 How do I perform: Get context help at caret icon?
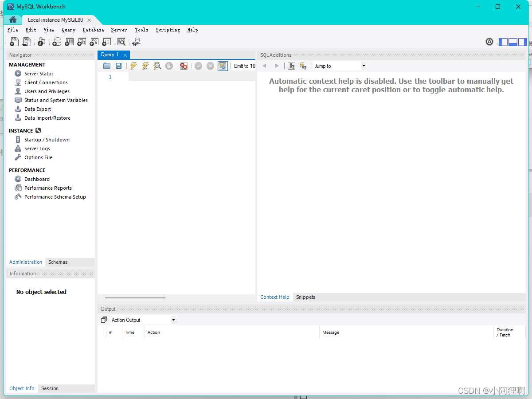point(291,66)
